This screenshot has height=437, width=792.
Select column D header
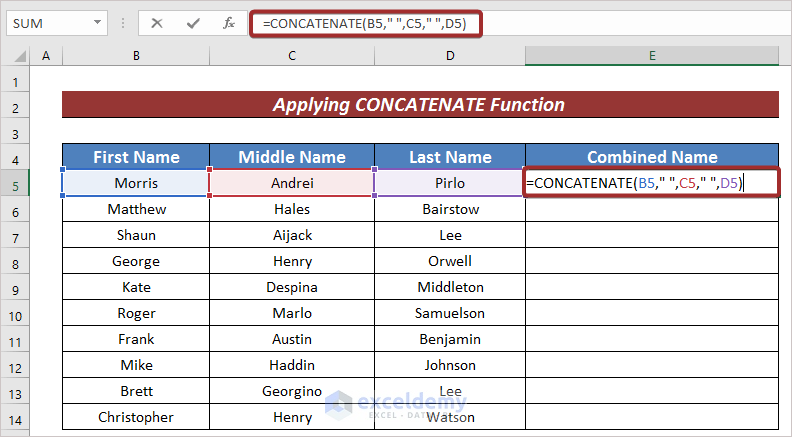pos(450,57)
